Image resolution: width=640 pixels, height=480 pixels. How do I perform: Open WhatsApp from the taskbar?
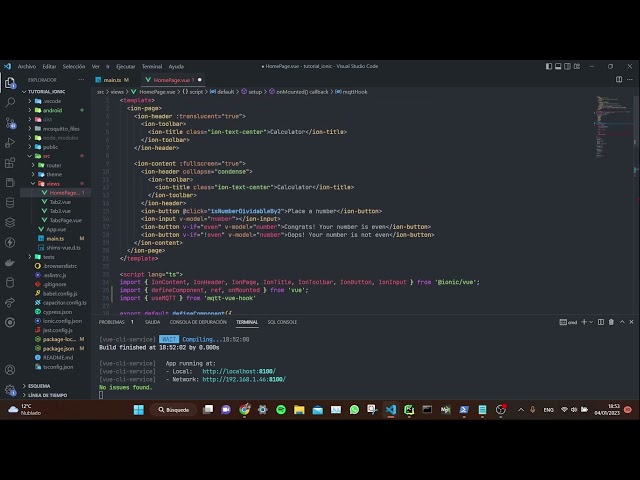point(354,409)
